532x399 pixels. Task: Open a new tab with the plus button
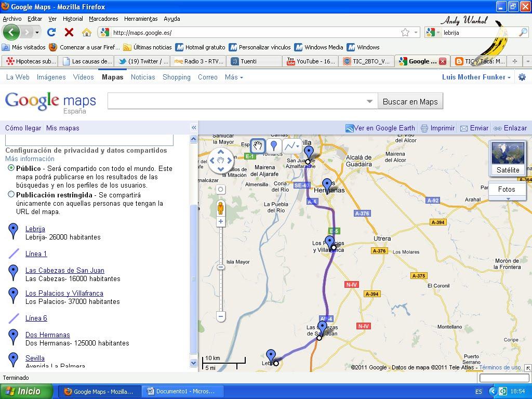click(515, 61)
